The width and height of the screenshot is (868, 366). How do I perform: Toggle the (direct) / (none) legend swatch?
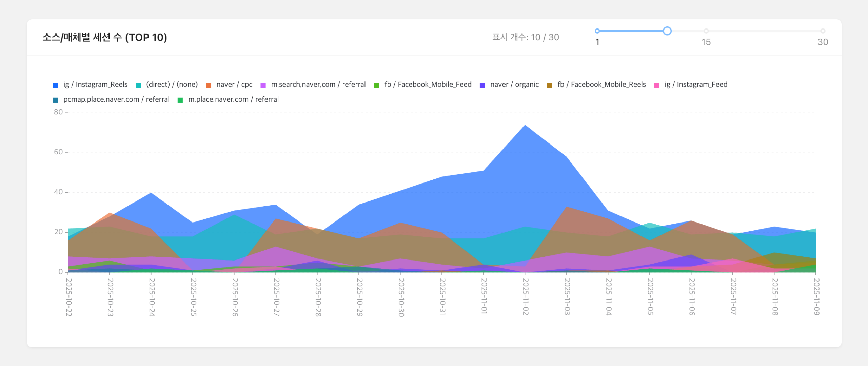pyautogui.click(x=138, y=85)
